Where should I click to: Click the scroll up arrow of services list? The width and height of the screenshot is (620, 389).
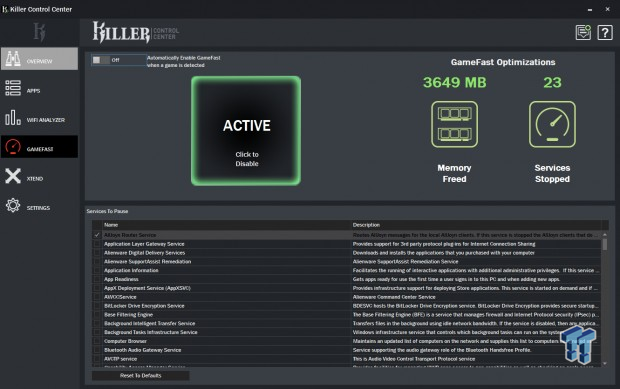pos(605,235)
